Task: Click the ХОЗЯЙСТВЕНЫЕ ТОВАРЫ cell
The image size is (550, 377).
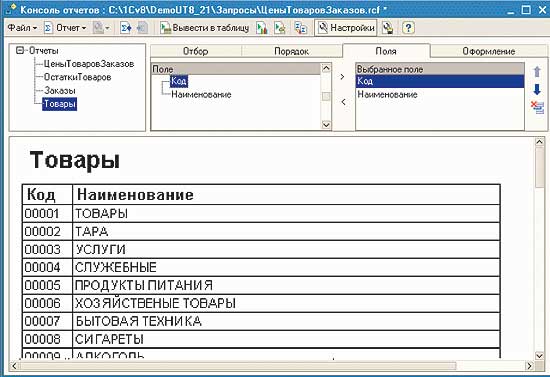Action: pos(286,303)
